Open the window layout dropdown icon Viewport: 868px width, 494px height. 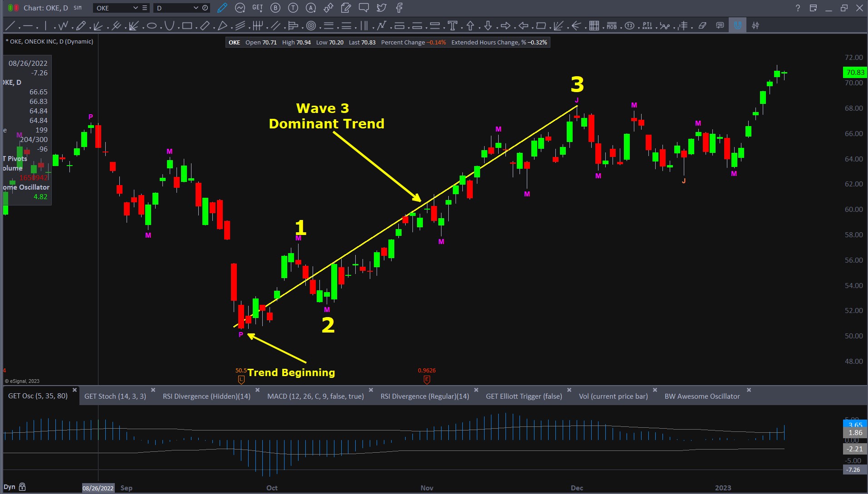pyautogui.click(x=813, y=8)
